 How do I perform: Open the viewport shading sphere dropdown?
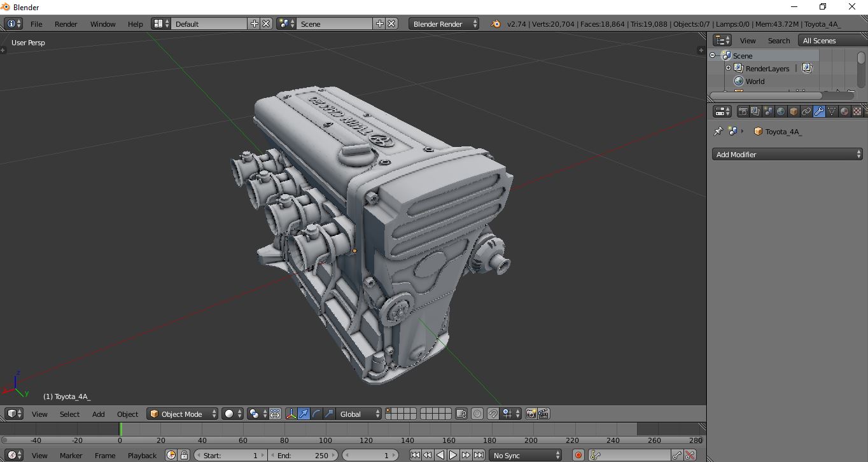coord(233,414)
